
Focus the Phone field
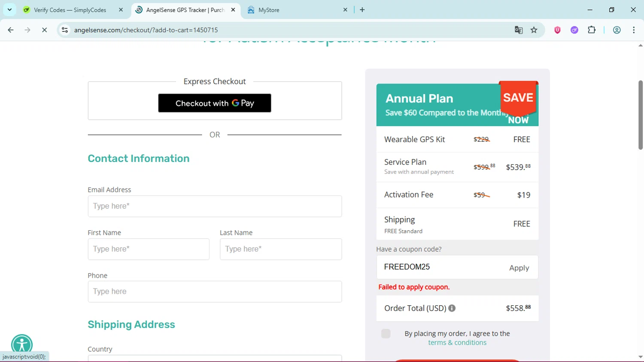pos(215,292)
